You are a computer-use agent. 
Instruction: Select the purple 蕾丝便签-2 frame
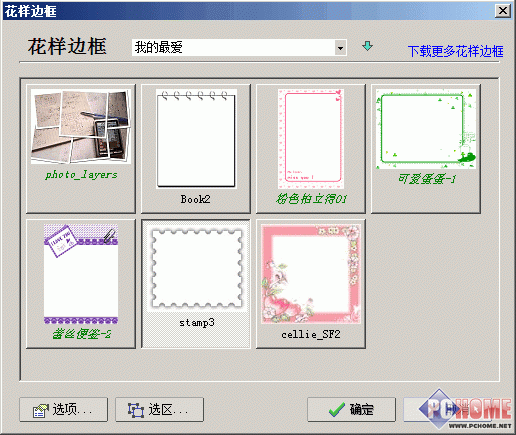click(x=81, y=284)
